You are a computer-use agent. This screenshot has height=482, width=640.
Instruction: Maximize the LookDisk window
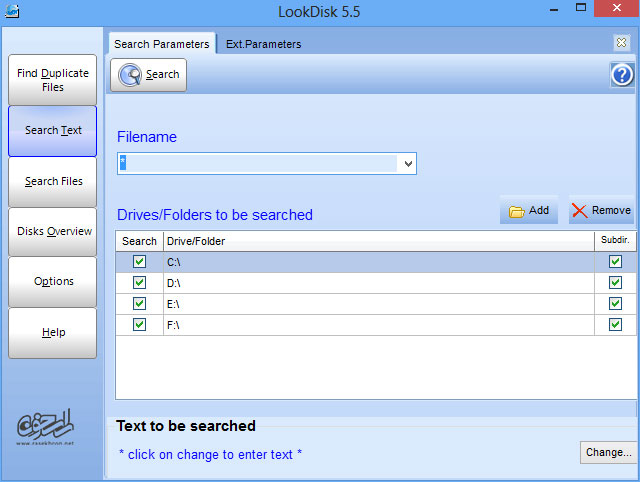point(581,8)
